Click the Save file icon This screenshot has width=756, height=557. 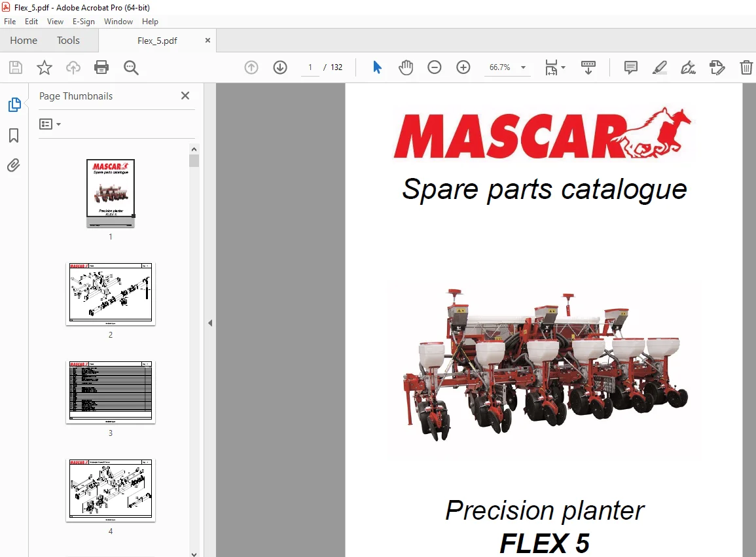[16, 67]
